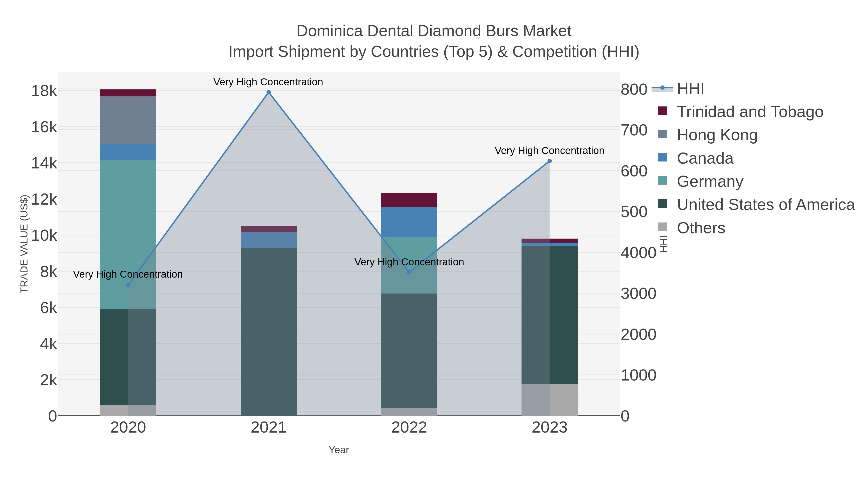
Task: Toggle United States of America legend entry
Action: coord(756,205)
